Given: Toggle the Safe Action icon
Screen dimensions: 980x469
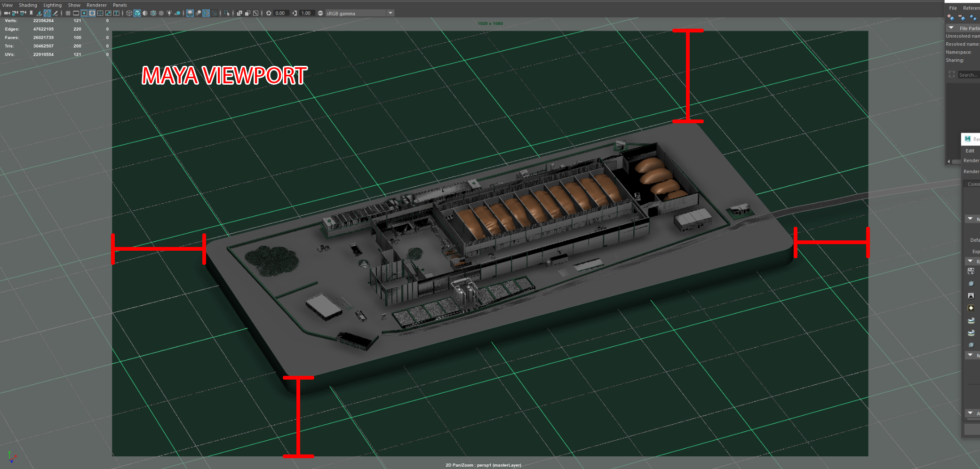Looking at the screenshot, I should tap(108, 13).
